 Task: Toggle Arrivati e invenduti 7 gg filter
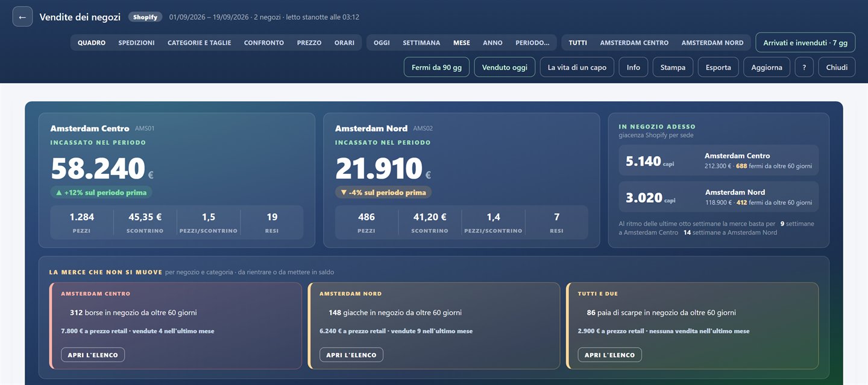805,43
